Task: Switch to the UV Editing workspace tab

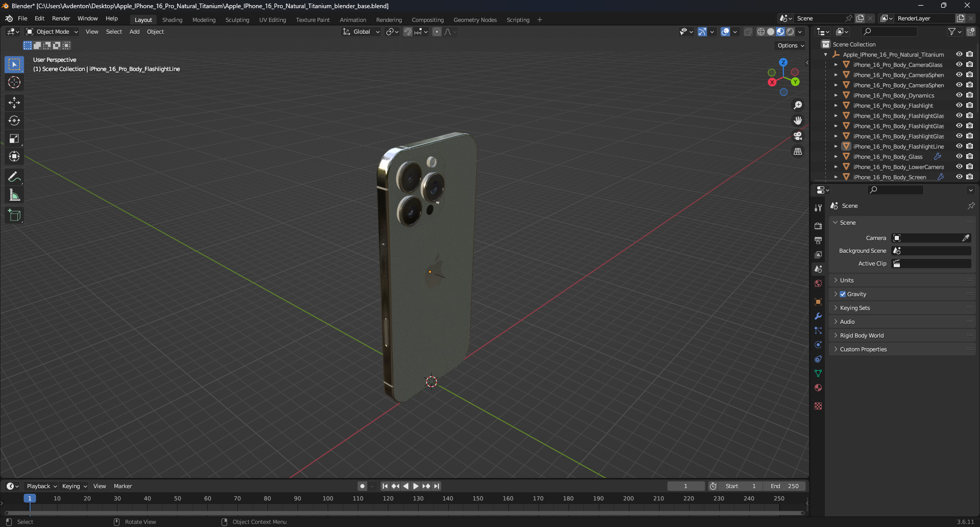Action: pyautogui.click(x=273, y=20)
